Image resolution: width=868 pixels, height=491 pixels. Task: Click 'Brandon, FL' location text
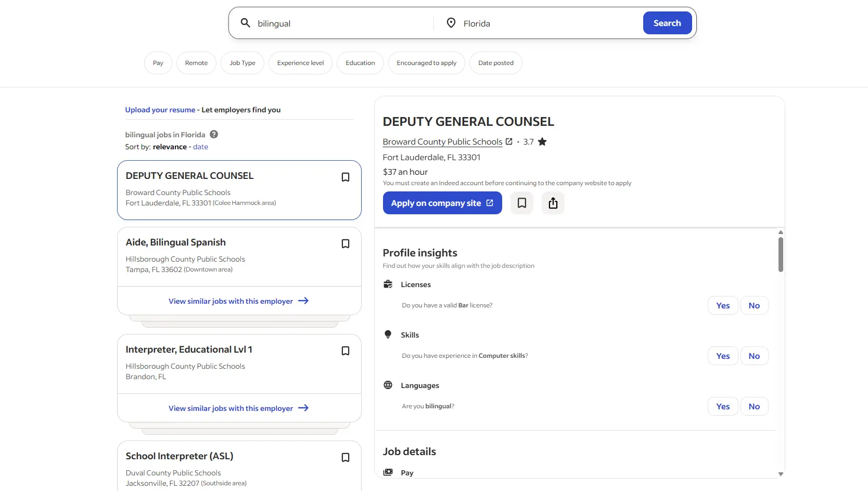146,377
